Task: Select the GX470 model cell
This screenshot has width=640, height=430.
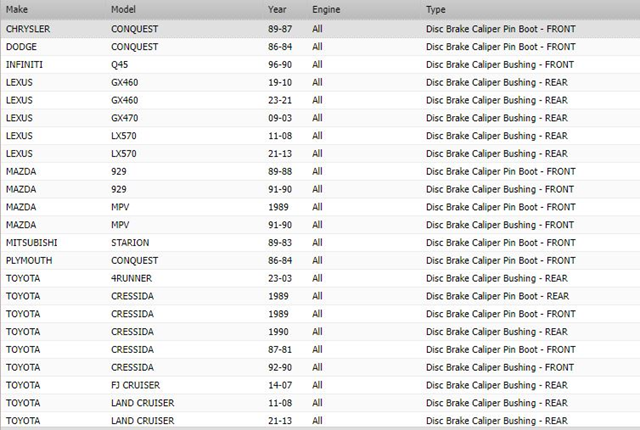Action: click(124, 118)
